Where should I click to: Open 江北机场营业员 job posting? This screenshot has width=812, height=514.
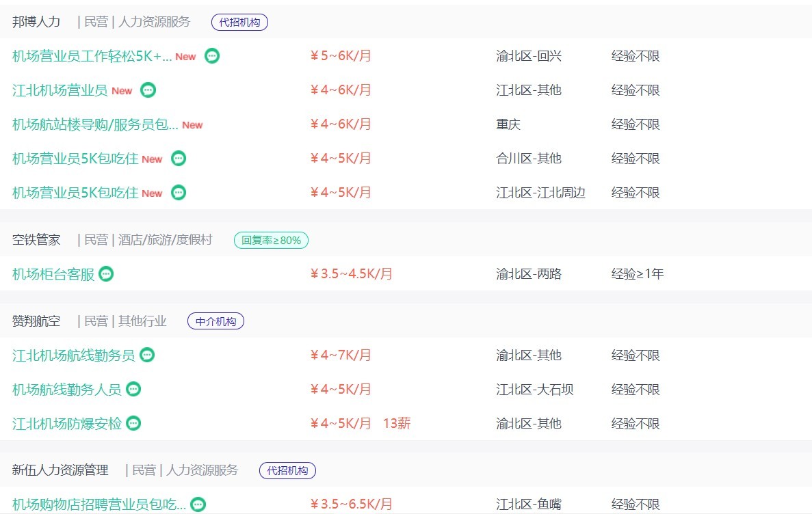click(60, 90)
